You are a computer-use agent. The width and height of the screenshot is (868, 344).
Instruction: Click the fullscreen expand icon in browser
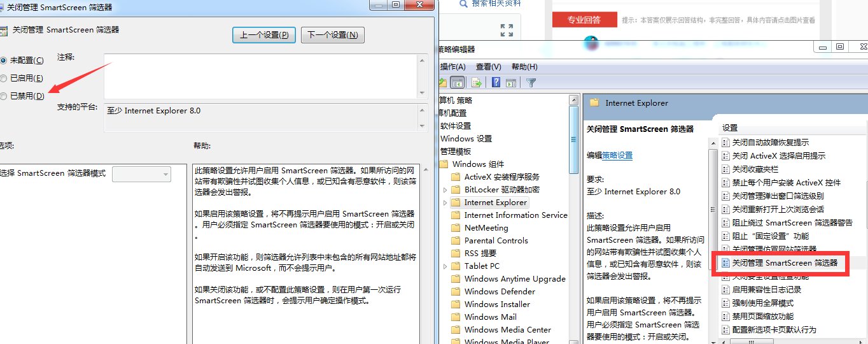507,30
